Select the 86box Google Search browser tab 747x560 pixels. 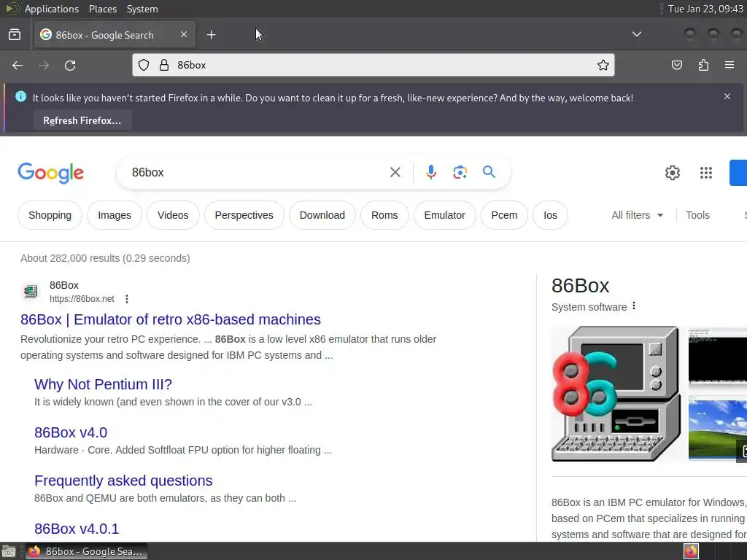tap(115, 35)
